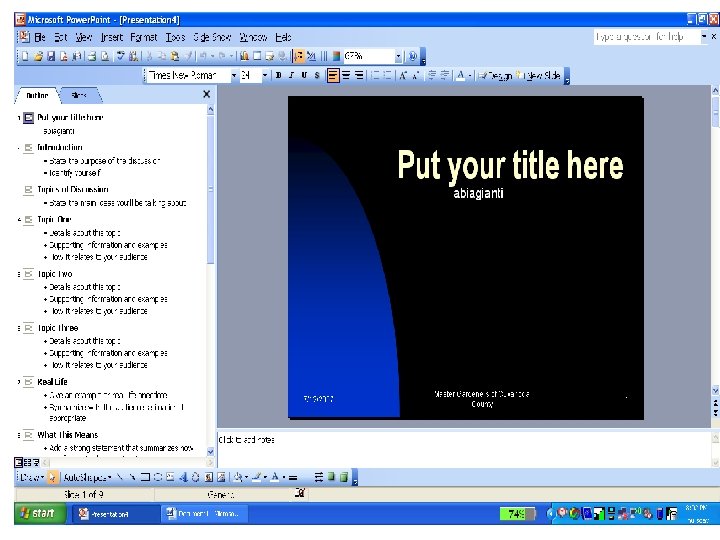
Task: Insert a diagram or organization chart
Action: pyautogui.click(x=195, y=477)
